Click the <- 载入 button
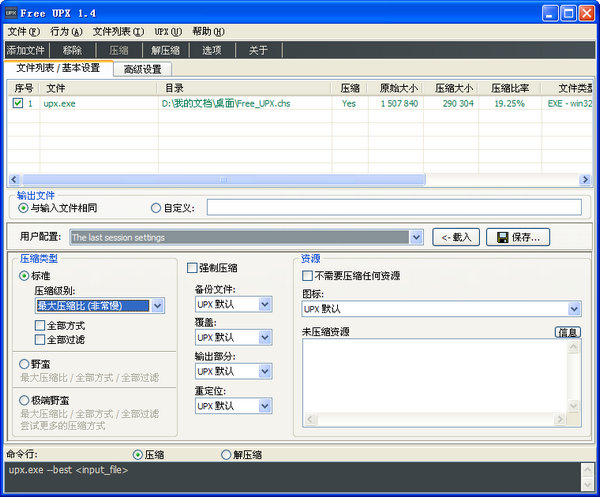The image size is (600, 497). point(456,237)
